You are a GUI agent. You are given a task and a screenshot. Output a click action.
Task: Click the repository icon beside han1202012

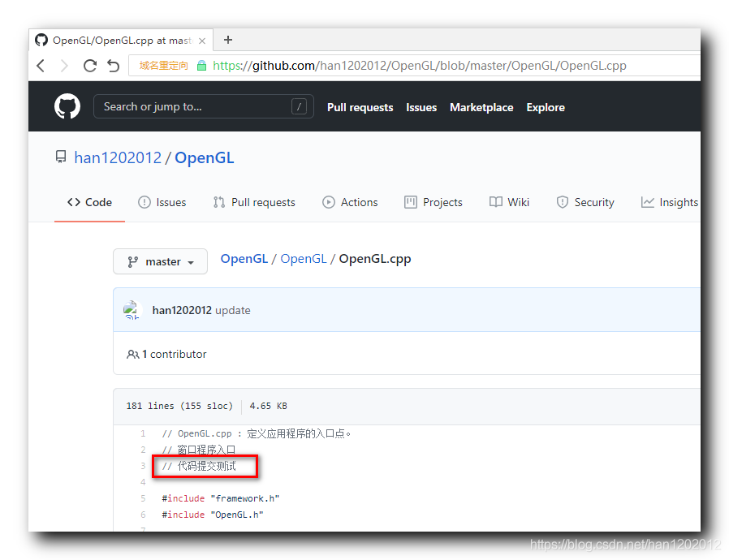coord(61,157)
